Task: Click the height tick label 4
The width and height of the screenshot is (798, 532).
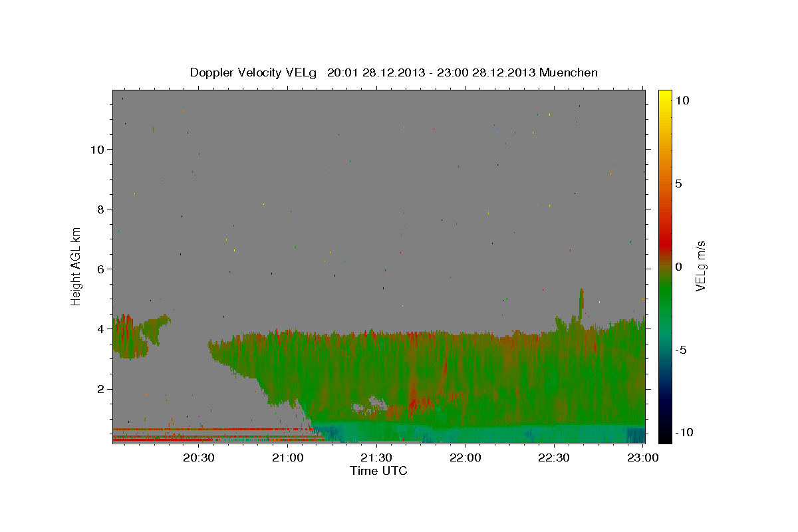Action: pyautogui.click(x=101, y=329)
